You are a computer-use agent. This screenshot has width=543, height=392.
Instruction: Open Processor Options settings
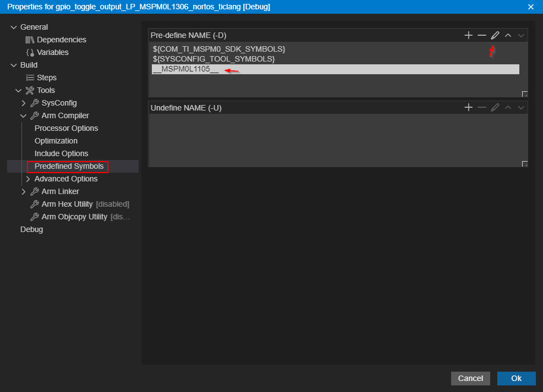click(x=66, y=128)
